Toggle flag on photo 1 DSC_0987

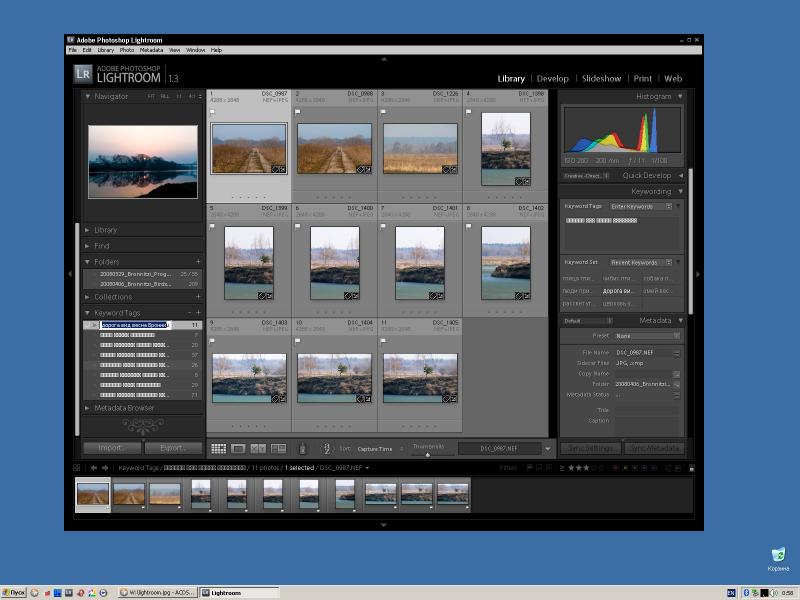coord(212,112)
